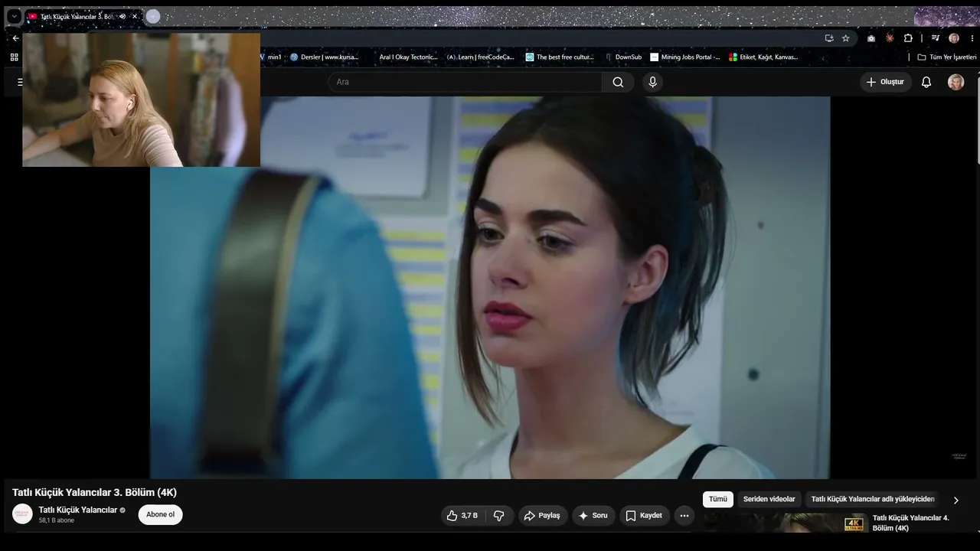The width and height of the screenshot is (980, 551).
Task: Start voice search with the microphone icon
Action: click(652, 82)
